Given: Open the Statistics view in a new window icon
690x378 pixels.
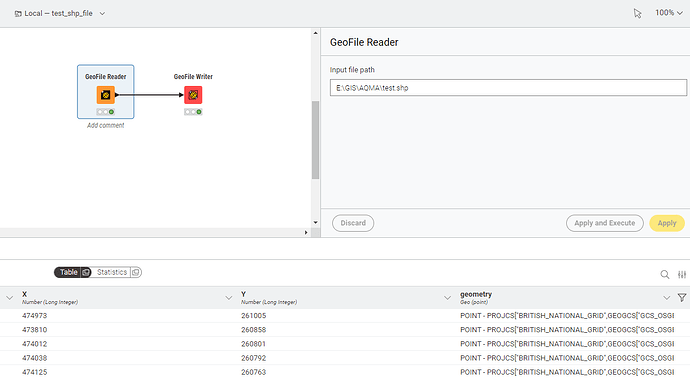Looking at the screenshot, I should 136,272.
